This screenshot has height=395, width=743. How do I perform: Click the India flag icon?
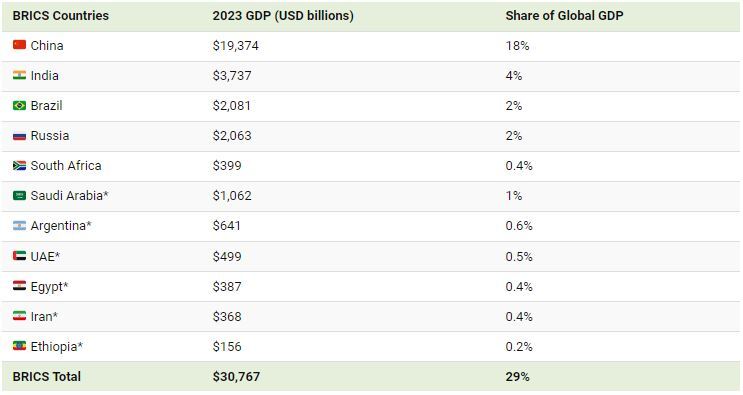(19, 75)
